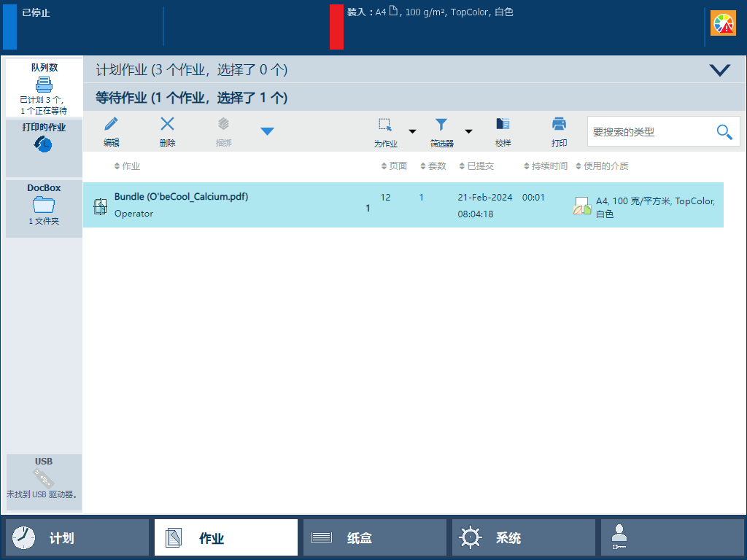
Task: Switch to the Jobs (作业) tab
Action: (x=226, y=537)
